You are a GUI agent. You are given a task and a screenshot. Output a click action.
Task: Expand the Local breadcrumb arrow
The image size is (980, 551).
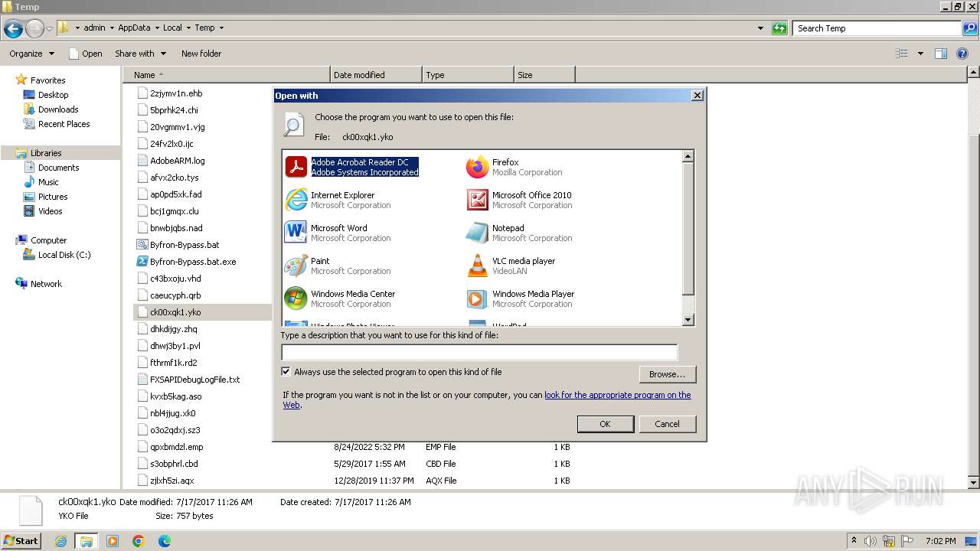click(188, 28)
